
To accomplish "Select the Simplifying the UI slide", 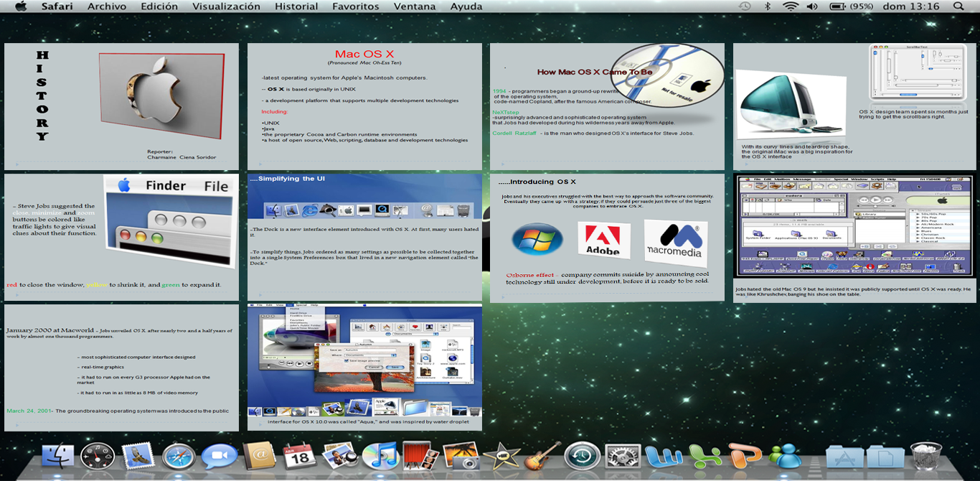I will point(364,237).
